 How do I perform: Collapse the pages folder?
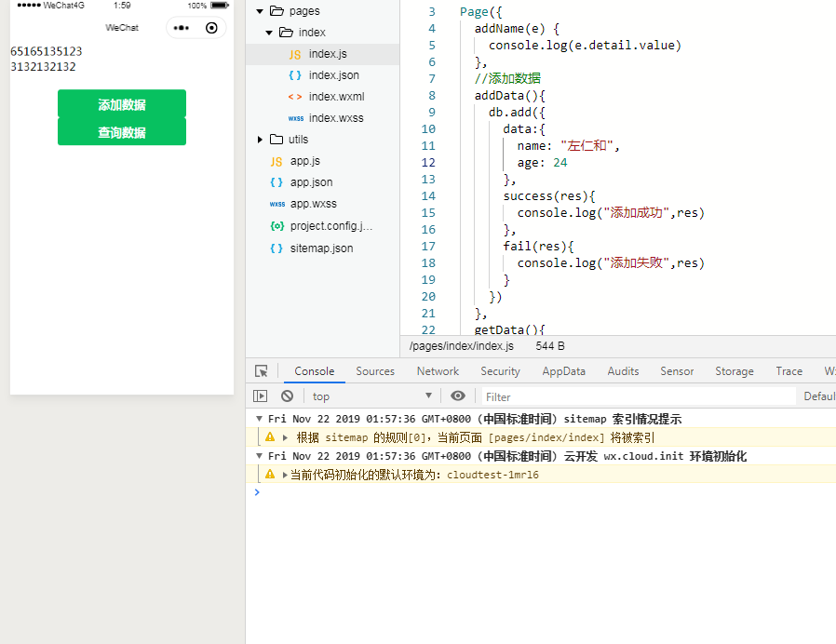[260, 11]
